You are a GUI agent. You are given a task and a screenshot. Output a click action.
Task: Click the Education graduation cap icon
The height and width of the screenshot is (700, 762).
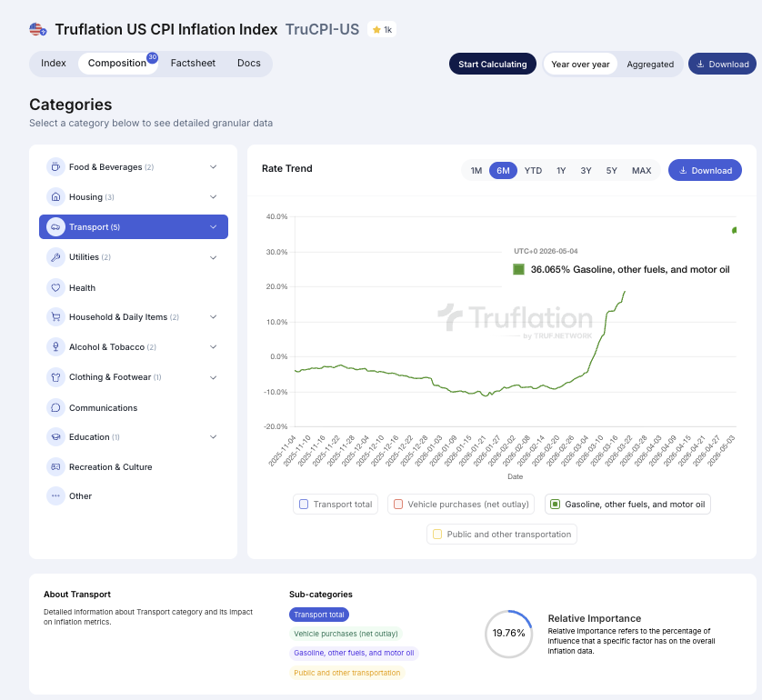[55, 437]
